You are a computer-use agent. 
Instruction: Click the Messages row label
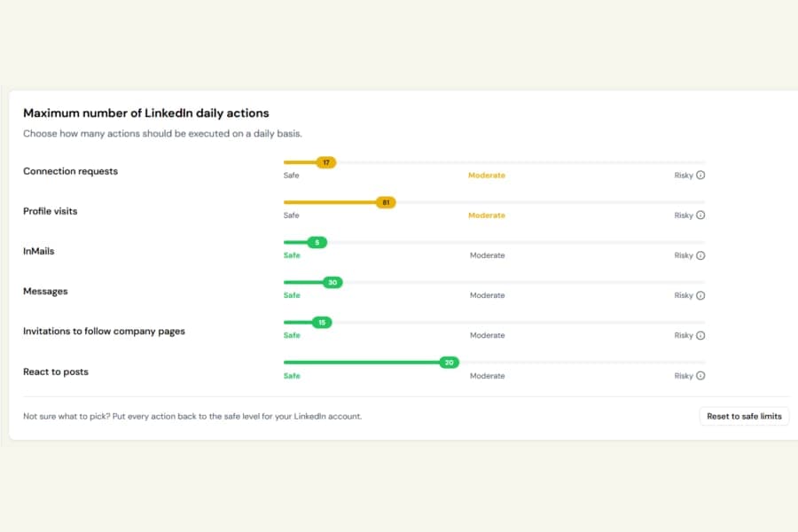(x=45, y=291)
